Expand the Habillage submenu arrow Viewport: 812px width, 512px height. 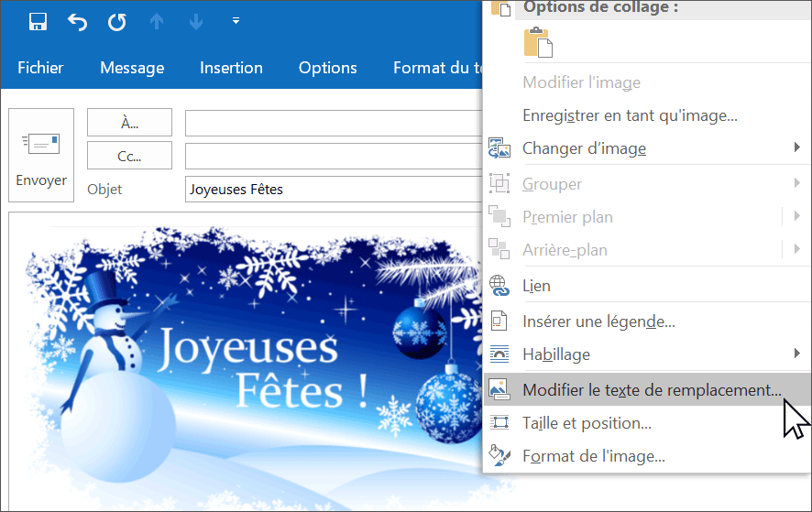click(796, 354)
